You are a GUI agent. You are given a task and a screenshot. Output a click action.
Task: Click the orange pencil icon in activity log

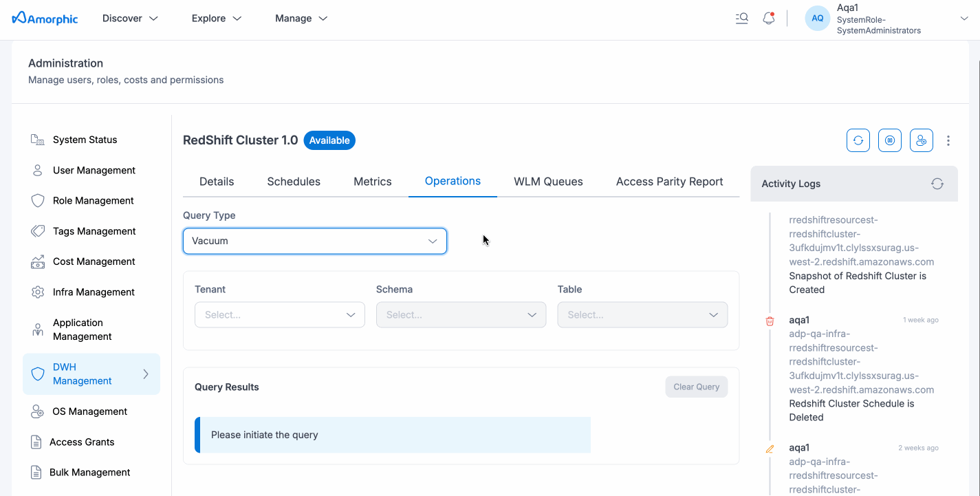pyautogui.click(x=770, y=449)
